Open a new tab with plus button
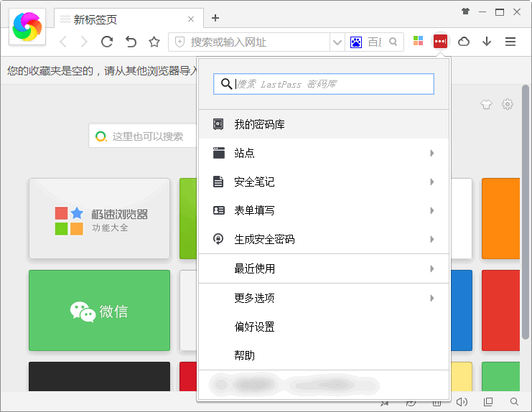This screenshot has height=412, width=532. click(215, 18)
